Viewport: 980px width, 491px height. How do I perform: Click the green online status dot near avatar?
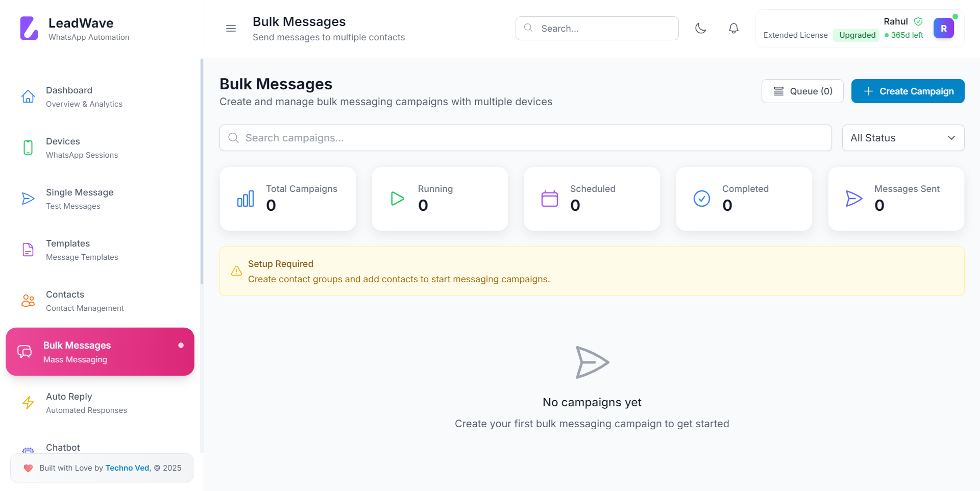[x=956, y=16]
